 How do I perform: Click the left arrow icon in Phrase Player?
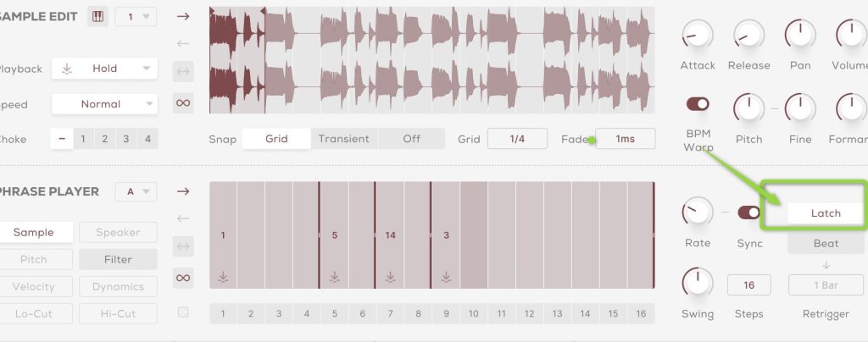(183, 219)
